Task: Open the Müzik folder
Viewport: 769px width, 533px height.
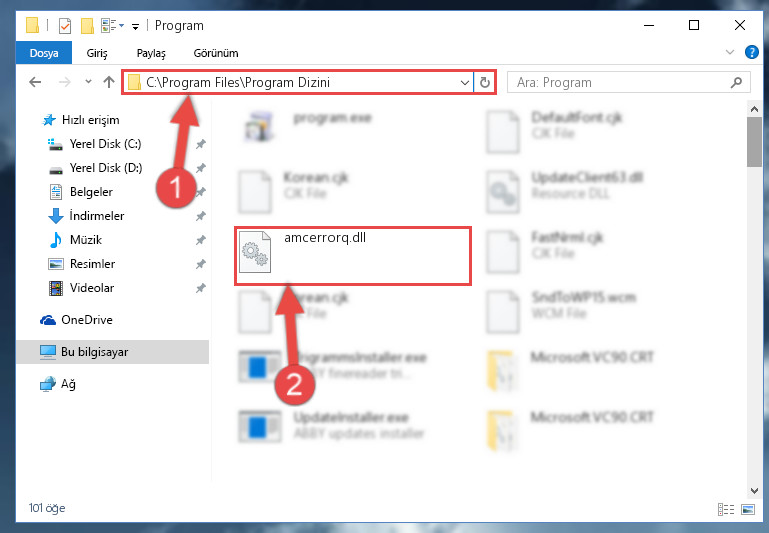Action: [86, 240]
